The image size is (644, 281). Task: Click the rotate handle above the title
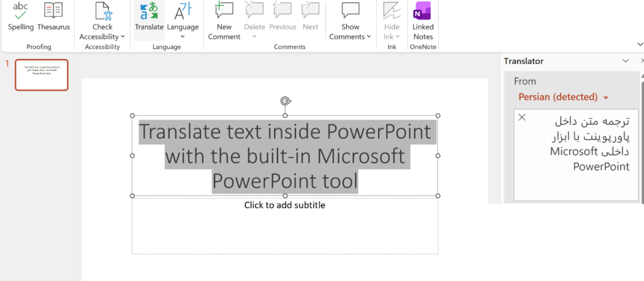tap(285, 101)
